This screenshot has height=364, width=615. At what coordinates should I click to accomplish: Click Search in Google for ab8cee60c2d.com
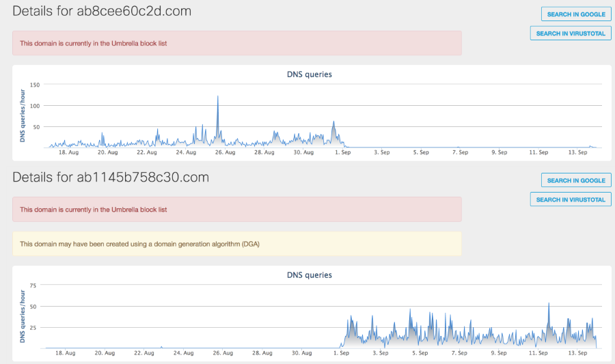click(575, 14)
